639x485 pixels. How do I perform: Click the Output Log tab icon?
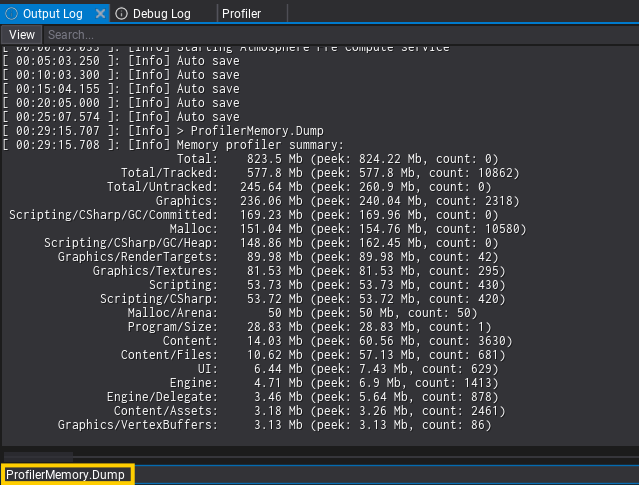coord(12,13)
